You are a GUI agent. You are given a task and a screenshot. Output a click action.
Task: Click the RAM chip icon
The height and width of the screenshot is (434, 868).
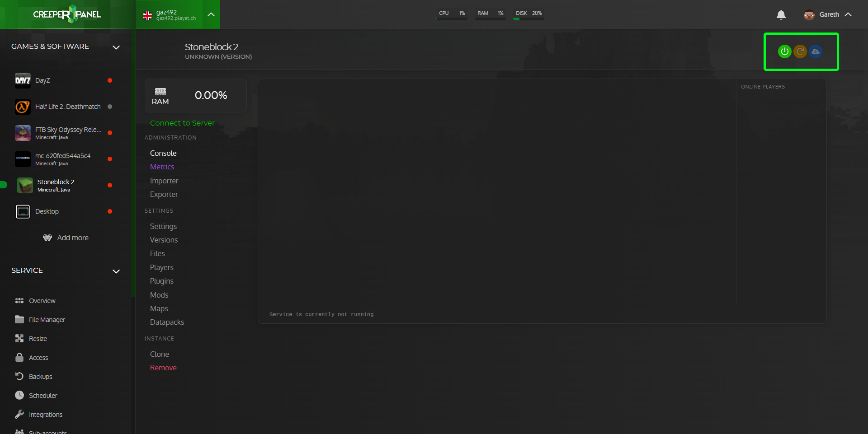point(160,92)
